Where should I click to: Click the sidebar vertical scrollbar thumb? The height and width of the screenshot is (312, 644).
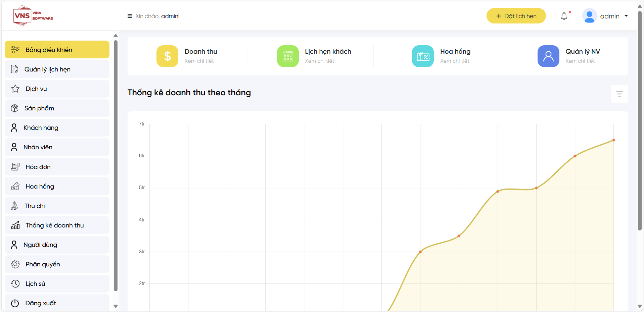pos(116,166)
